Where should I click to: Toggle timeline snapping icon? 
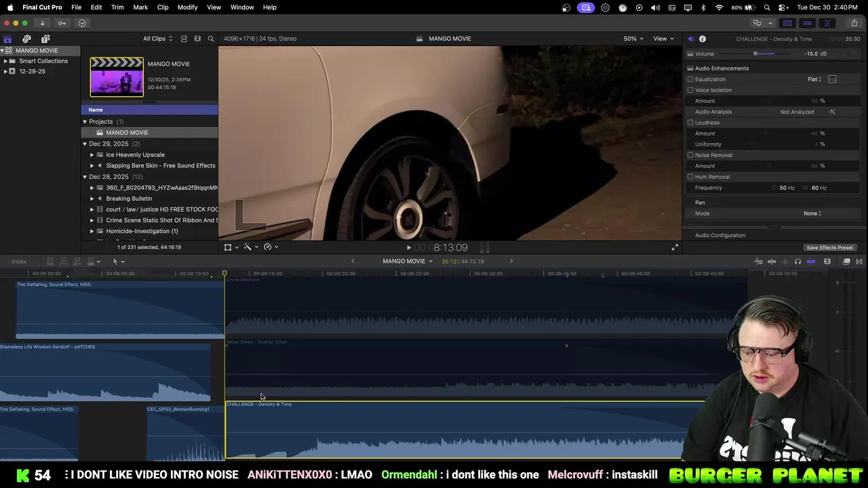click(x=811, y=262)
